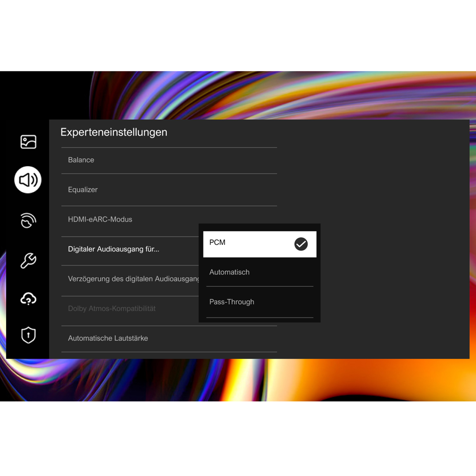This screenshot has height=476, width=476.
Task: Open the Balance setting
Action: [x=169, y=160]
